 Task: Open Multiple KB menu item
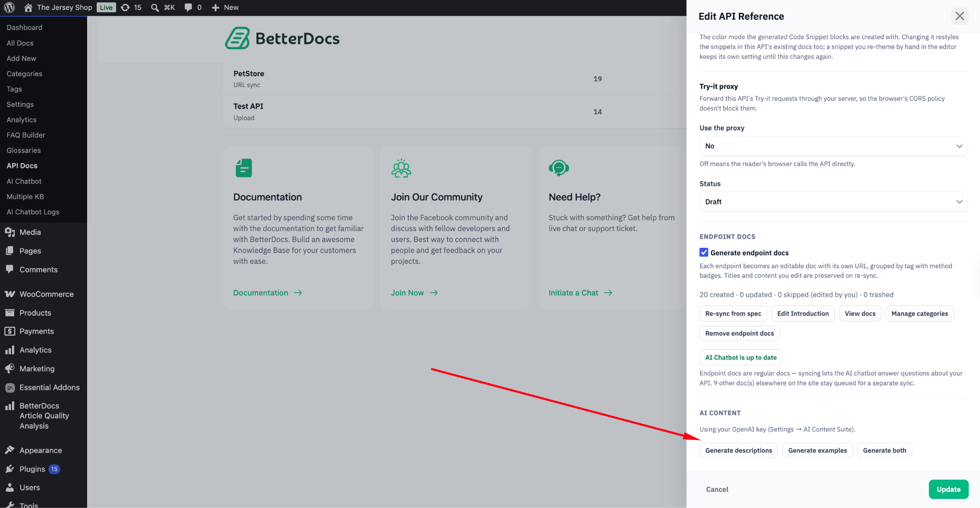point(25,197)
